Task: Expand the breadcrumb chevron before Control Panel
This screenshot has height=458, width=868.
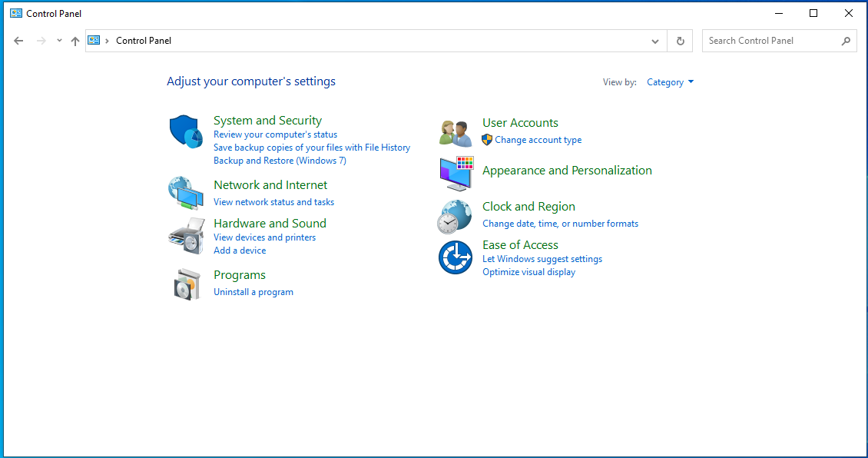Action: coord(107,41)
